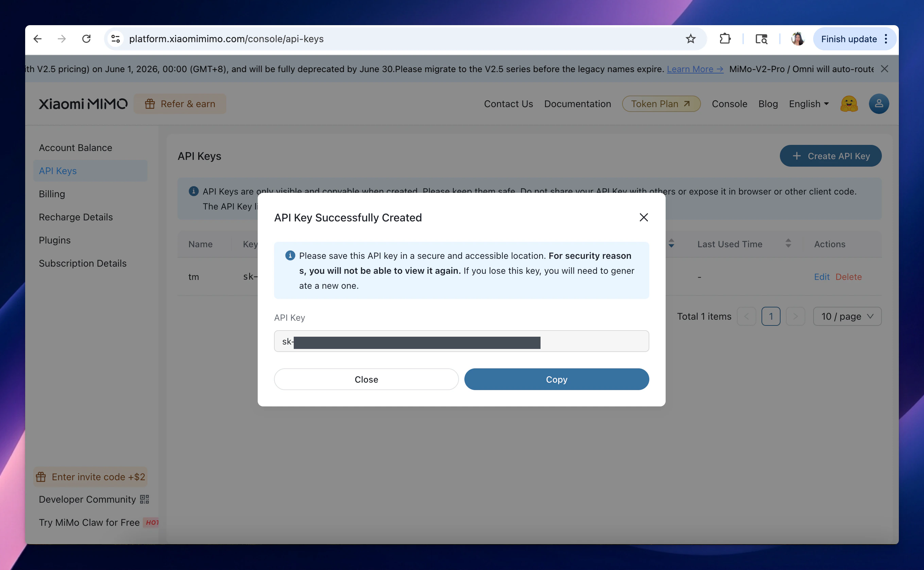Close the API Key created dialog X

click(x=644, y=217)
